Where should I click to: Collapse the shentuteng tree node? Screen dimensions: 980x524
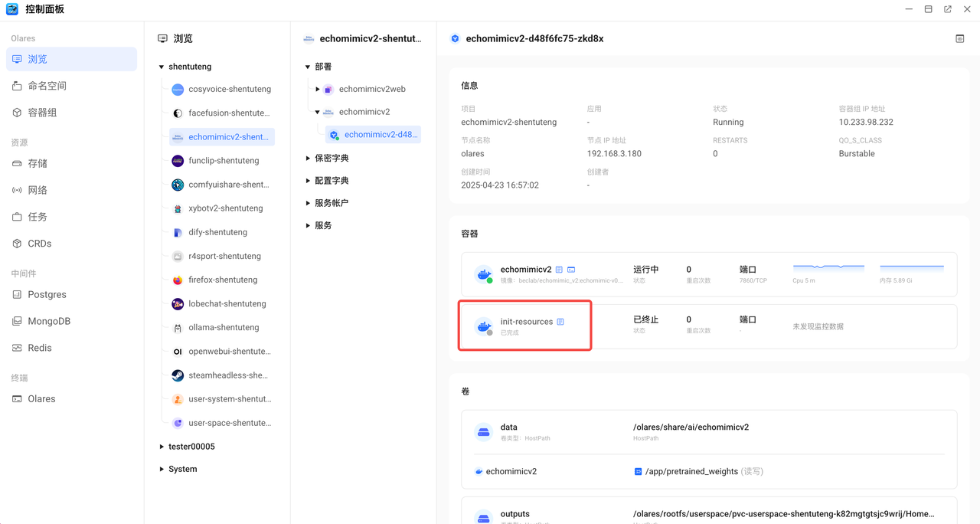(x=162, y=67)
